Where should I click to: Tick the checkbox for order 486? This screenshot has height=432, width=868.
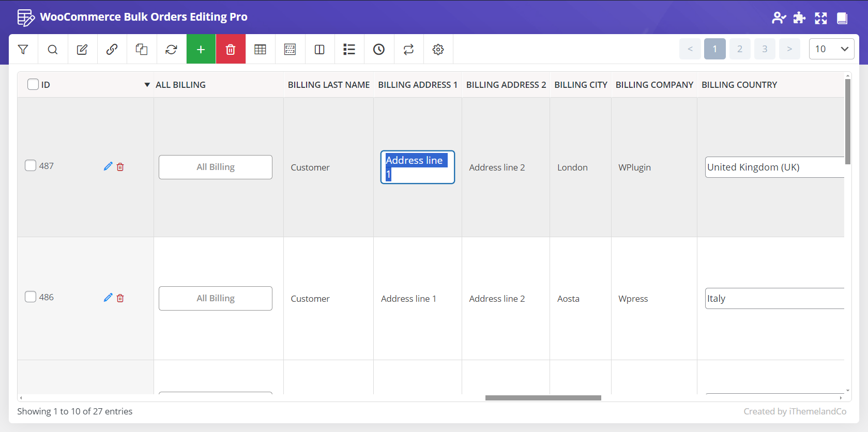31,297
